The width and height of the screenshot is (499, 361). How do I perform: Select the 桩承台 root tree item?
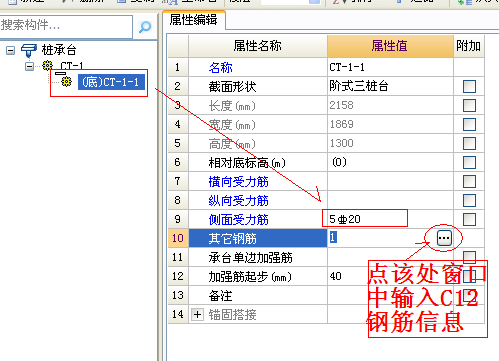[59, 50]
